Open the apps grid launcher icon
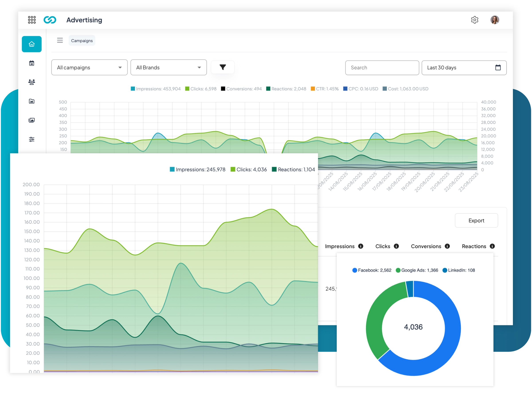Image resolution: width=532 pixels, height=399 pixels. (x=32, y=20)
